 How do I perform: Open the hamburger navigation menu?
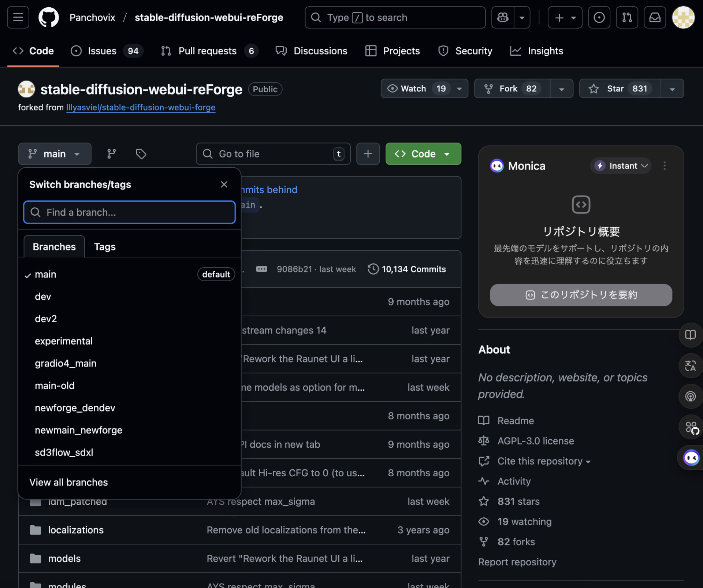(18, 17)
